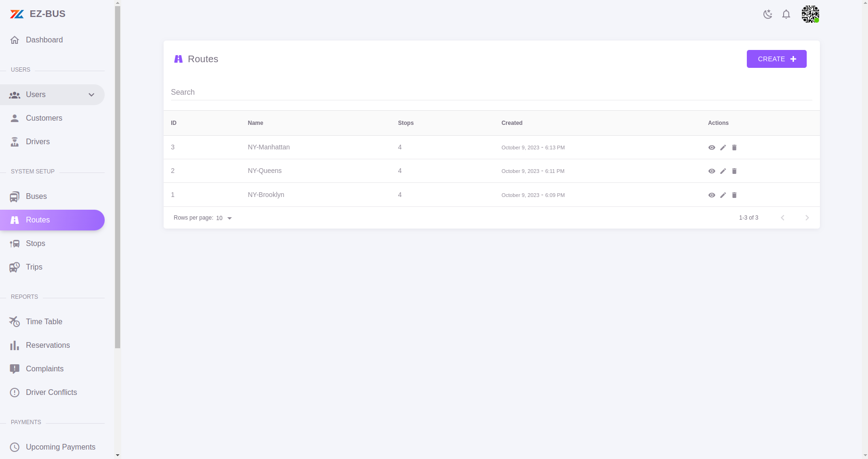Select the Trips sidebar icon

15,267
